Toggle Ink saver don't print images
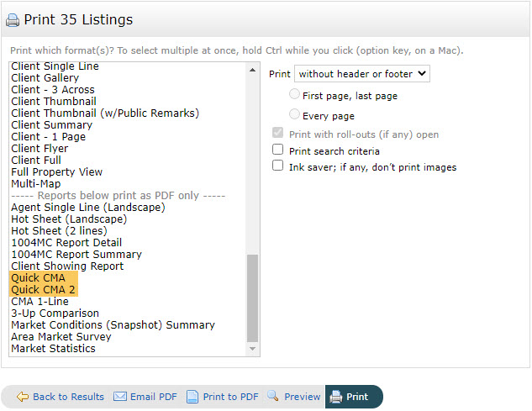This screenshot has width=532, height=411. coord(278,166)
